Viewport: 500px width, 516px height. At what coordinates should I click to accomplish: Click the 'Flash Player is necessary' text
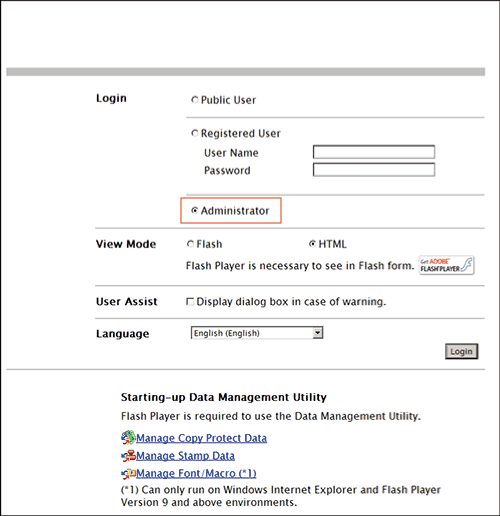300,266
